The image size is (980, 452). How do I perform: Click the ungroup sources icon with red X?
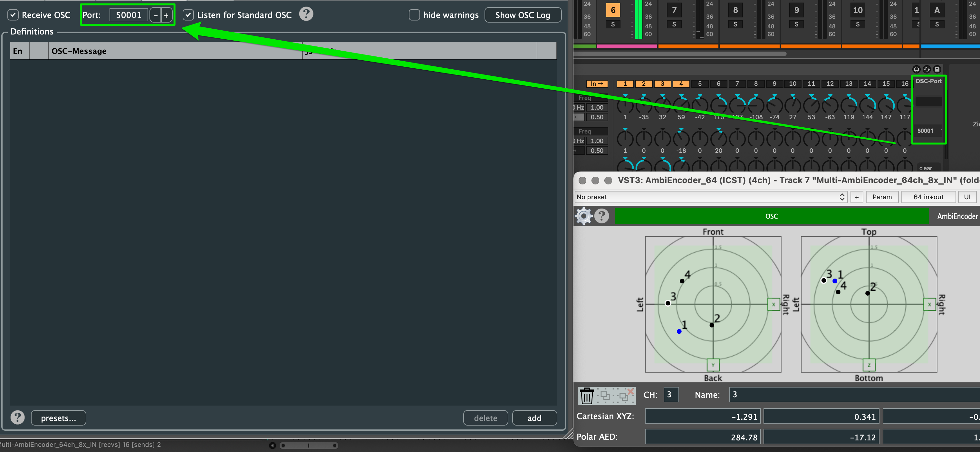click(625, 396)
